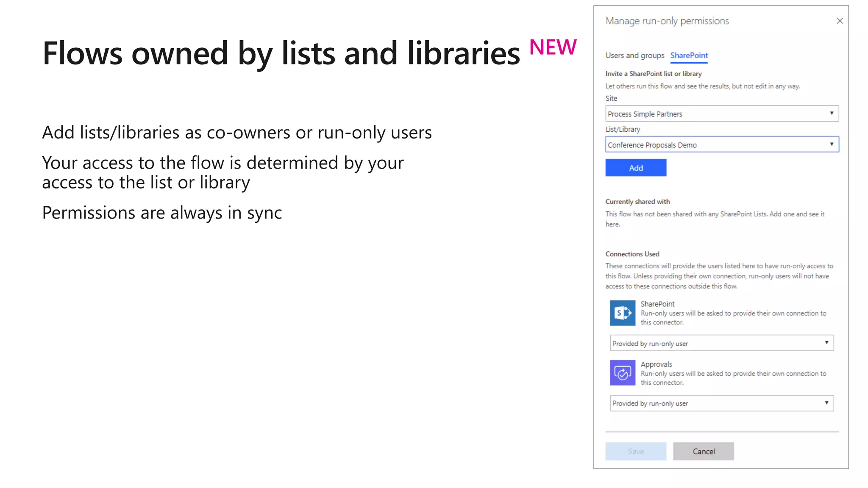Click the 'Add lists/libraries as co-owners' bullet

(236, 133)
